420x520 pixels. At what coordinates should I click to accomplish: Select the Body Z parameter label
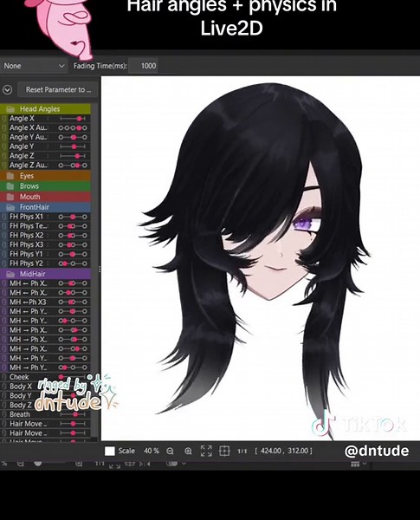21,405
